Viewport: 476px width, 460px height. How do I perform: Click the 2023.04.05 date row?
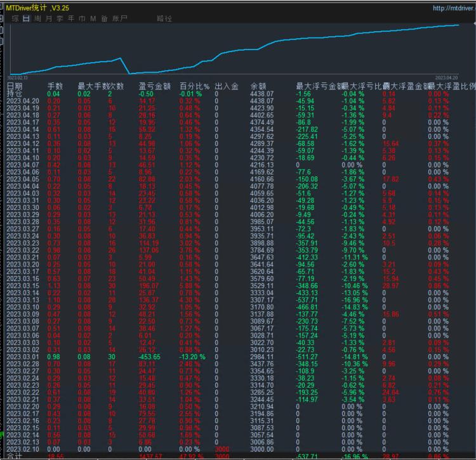click(23, 179)
